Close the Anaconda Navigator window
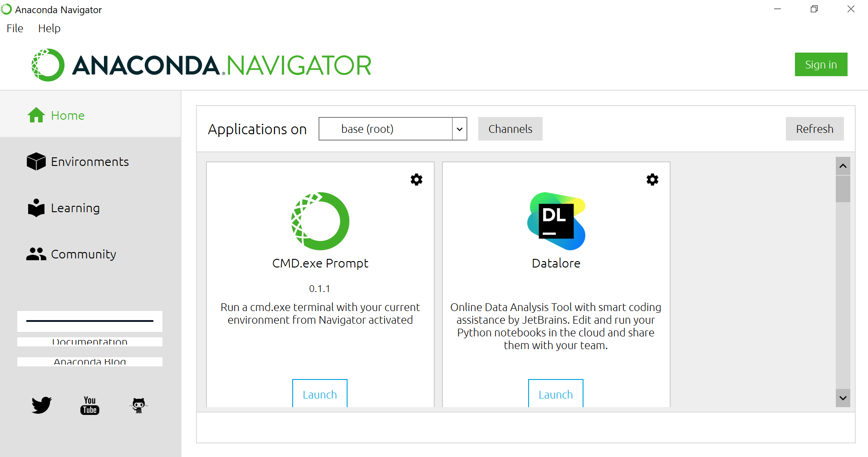This screenshot has height=457, width=868. 851,9
